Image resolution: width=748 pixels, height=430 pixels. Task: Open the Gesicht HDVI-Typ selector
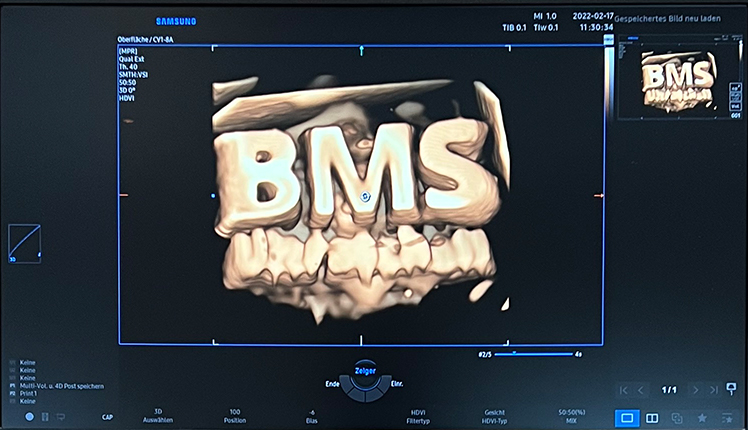pyautogui.click(x=494, y=415)
